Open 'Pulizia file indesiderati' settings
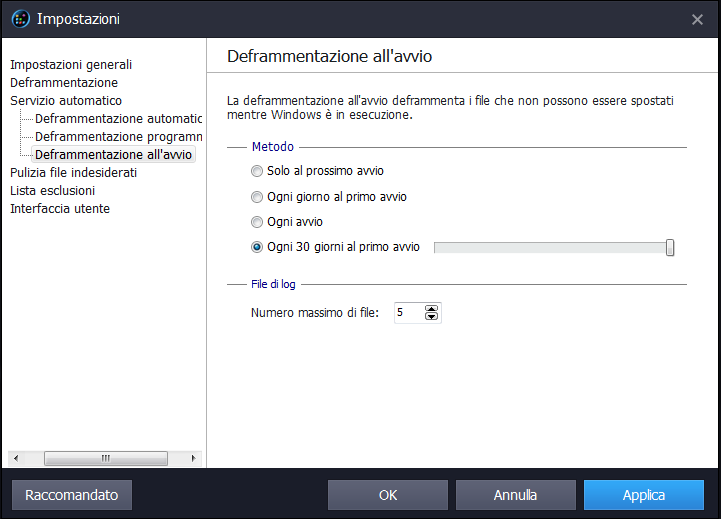Screen dimensions: 721x519 coord(74,173)
